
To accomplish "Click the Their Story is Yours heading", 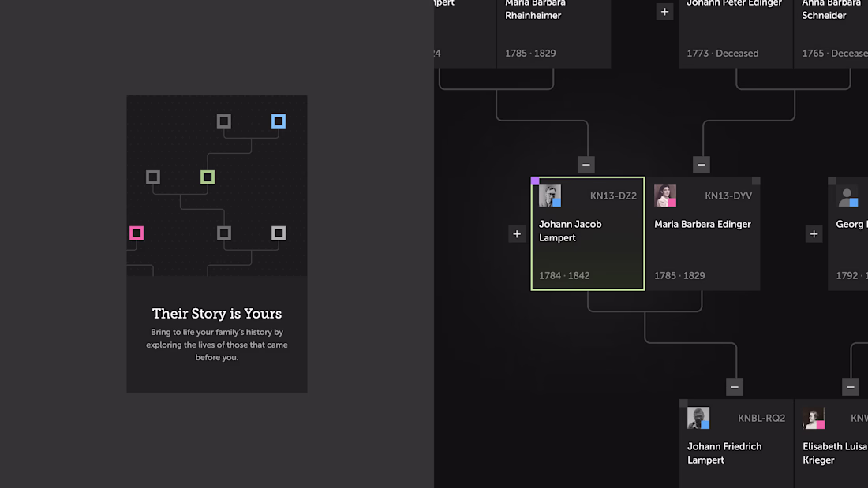I will [217, 313].
